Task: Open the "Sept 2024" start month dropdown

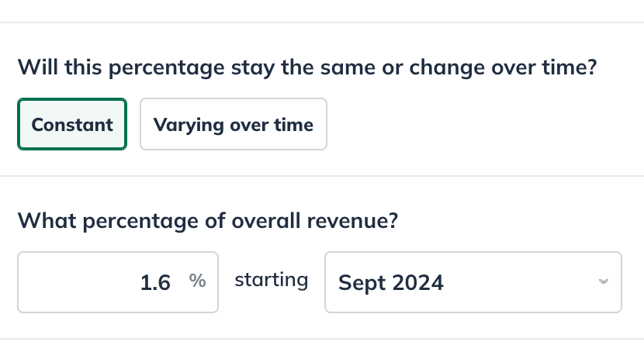Action: (473, 282)
